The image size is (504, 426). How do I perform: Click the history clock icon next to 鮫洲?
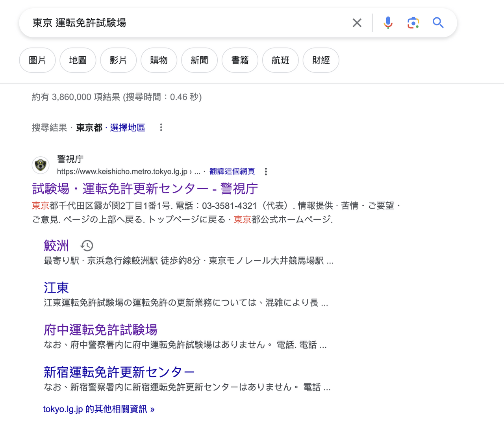[87, 246]
